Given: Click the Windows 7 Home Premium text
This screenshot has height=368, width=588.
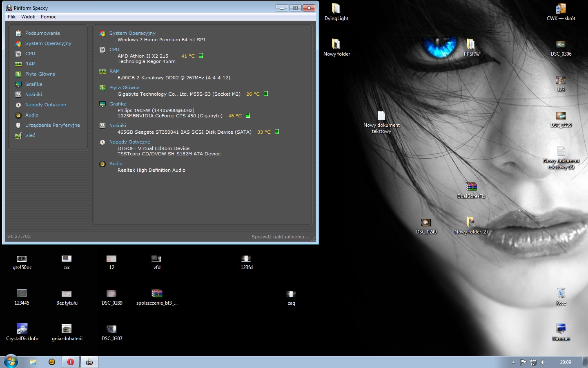Looking at the screenshot, I should tap(162, 40).
